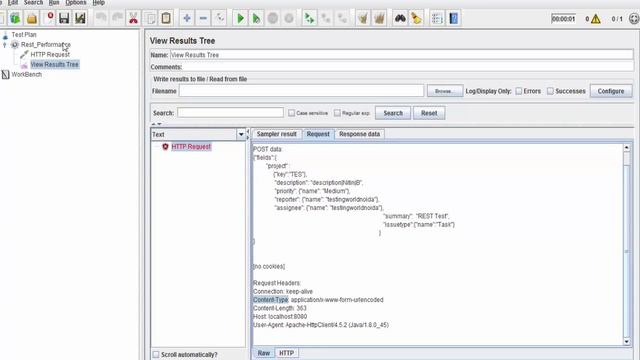This screenshot has height=360, width=640.
Task: Select Test Plan in tree
Action: pos(24,35)
